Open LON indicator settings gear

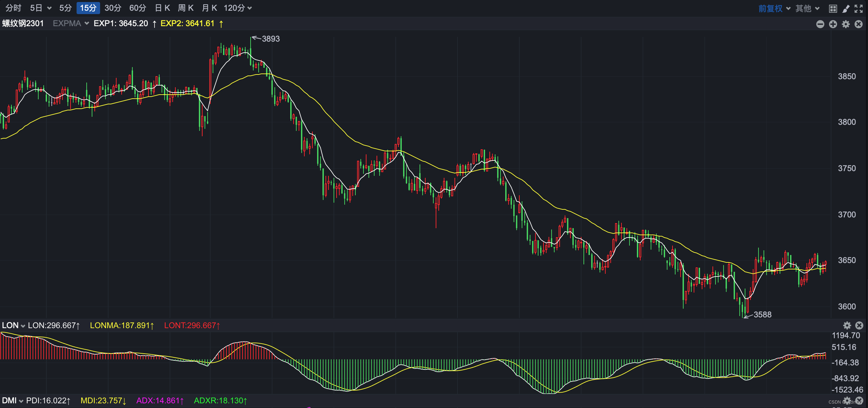point(847,325)
